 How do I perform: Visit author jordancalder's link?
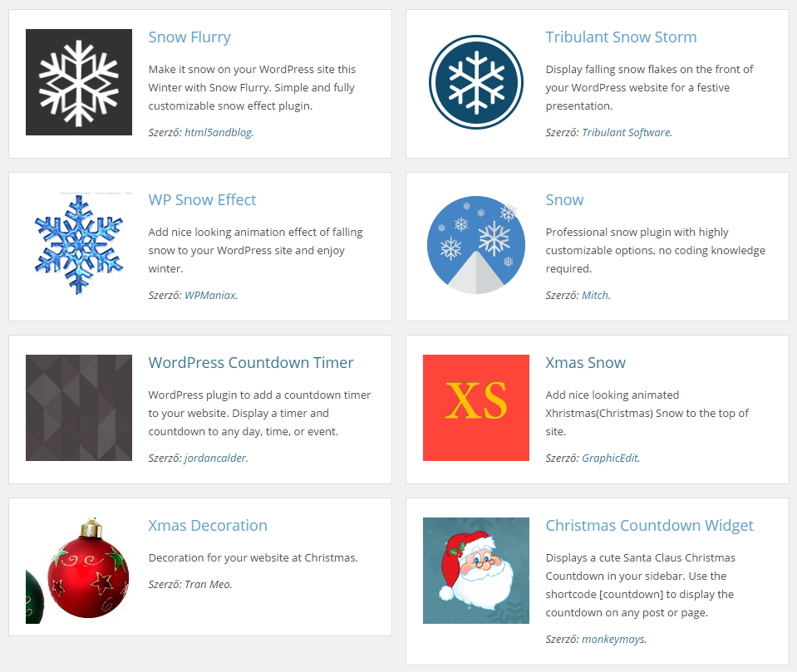(x=215, y=458)
